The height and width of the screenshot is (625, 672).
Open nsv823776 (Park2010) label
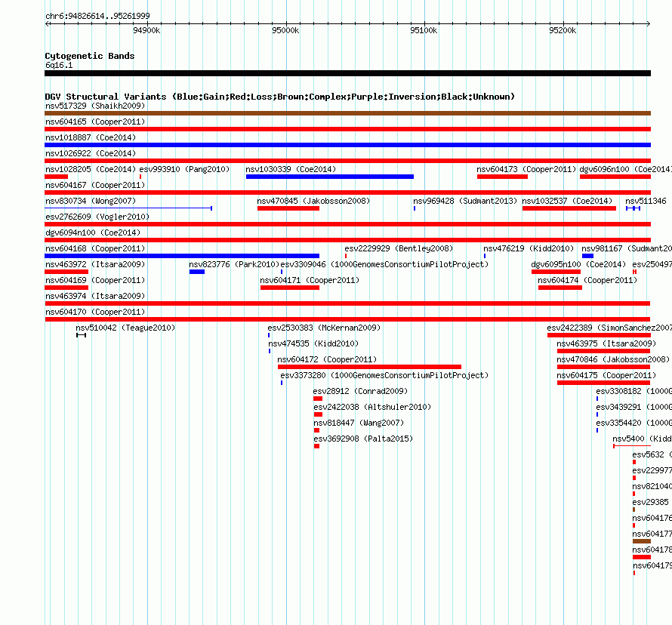[x=234, y=264]
